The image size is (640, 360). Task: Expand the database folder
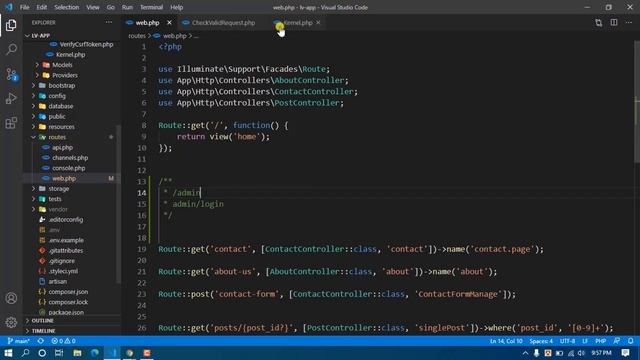(61, 106)
